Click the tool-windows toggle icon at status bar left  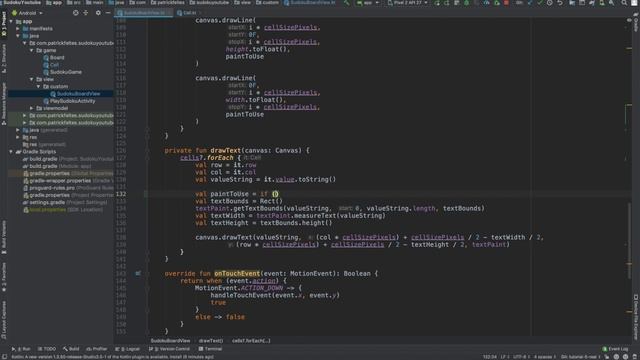point(4,357)
